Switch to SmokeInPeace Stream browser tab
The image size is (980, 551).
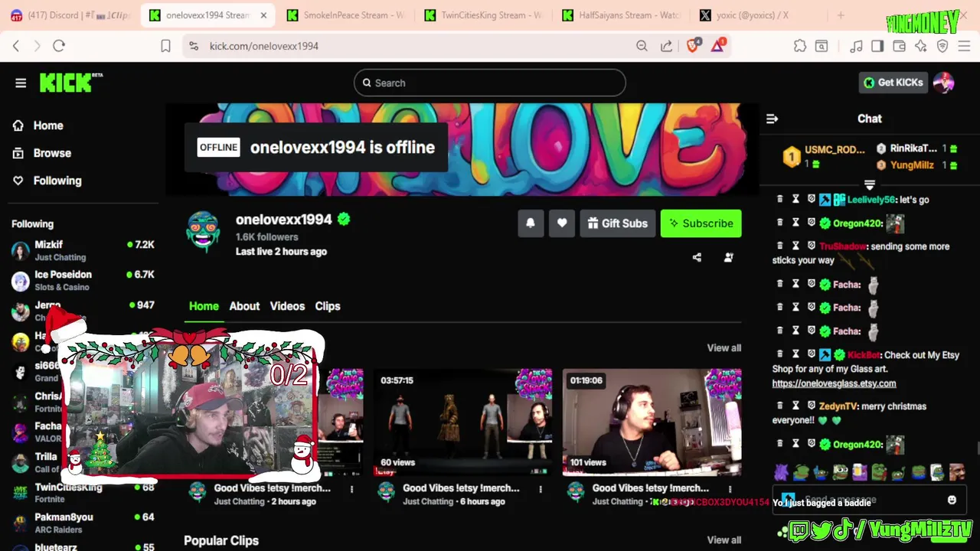(x=345, y=15)
